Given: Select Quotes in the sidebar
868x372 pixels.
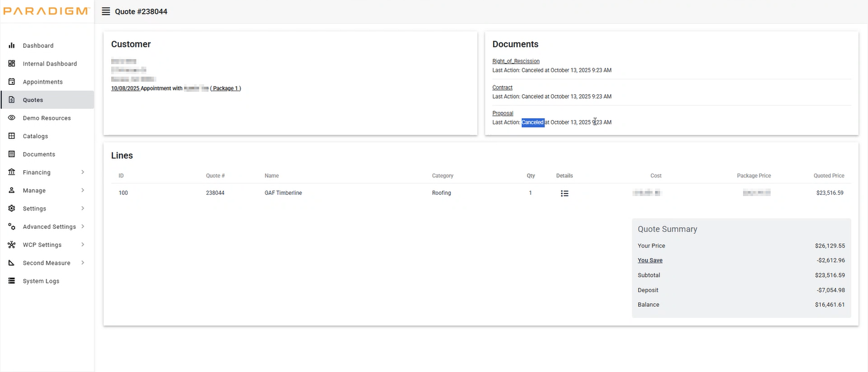Looking at the screenshot, I should coord(48,100).
